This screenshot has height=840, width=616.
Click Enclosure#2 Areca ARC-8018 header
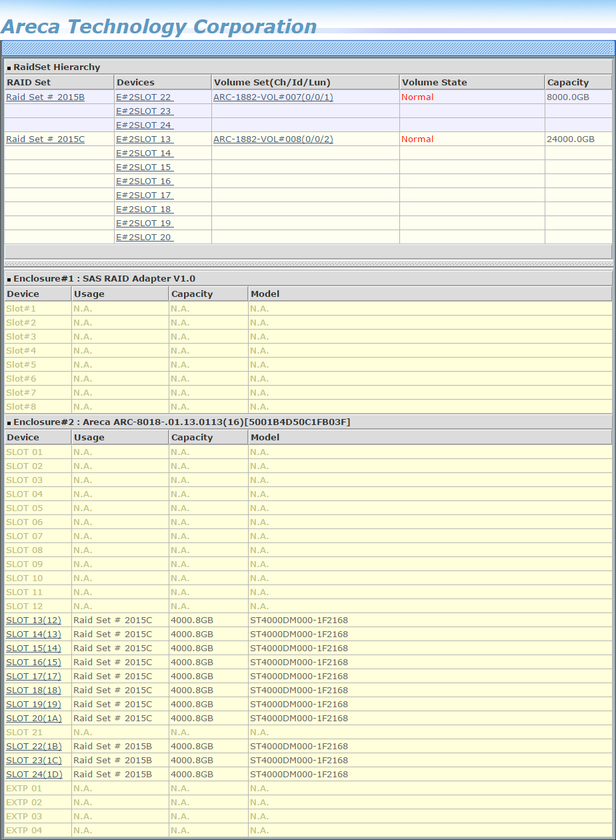tap(181, 422)
